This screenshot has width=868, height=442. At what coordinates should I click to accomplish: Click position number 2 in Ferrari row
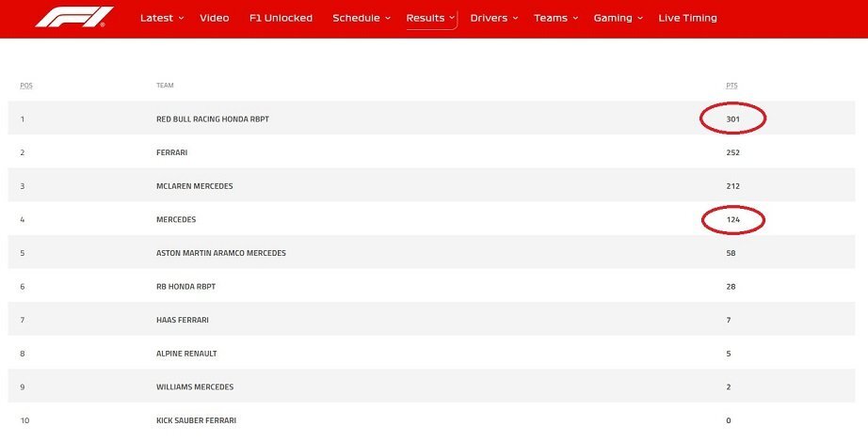click(x=23, y=152)
